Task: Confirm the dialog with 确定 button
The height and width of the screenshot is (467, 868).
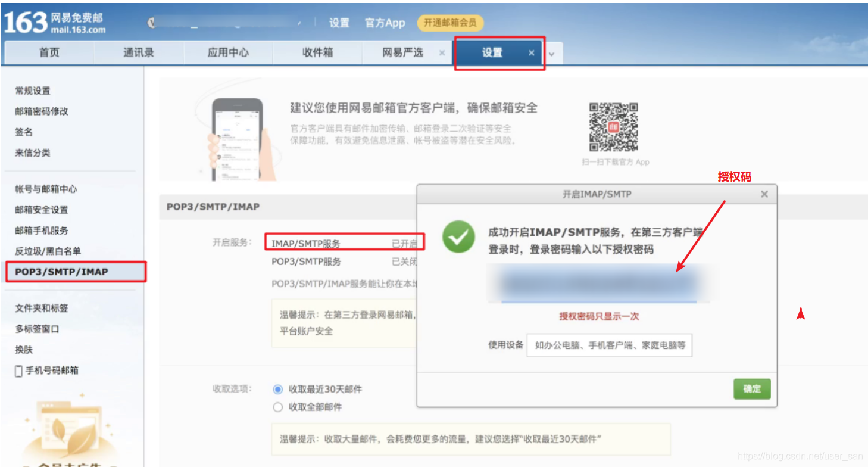Action: [752, 389]
